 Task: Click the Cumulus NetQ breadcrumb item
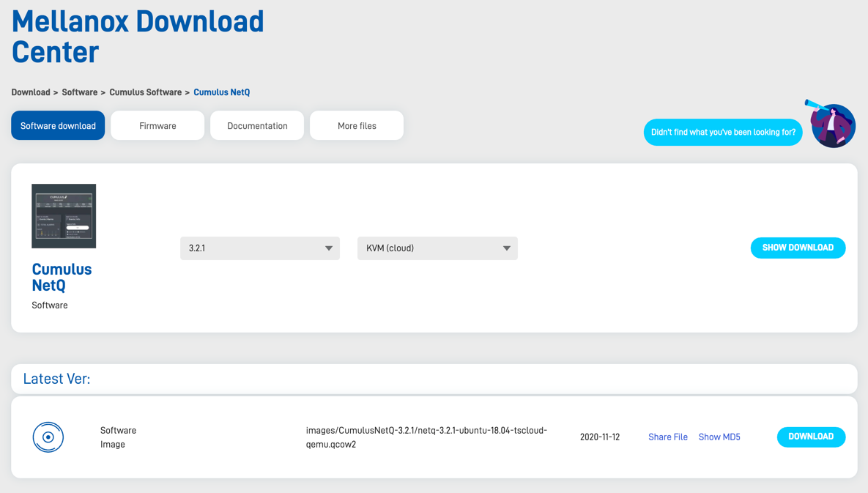(221, 92)
